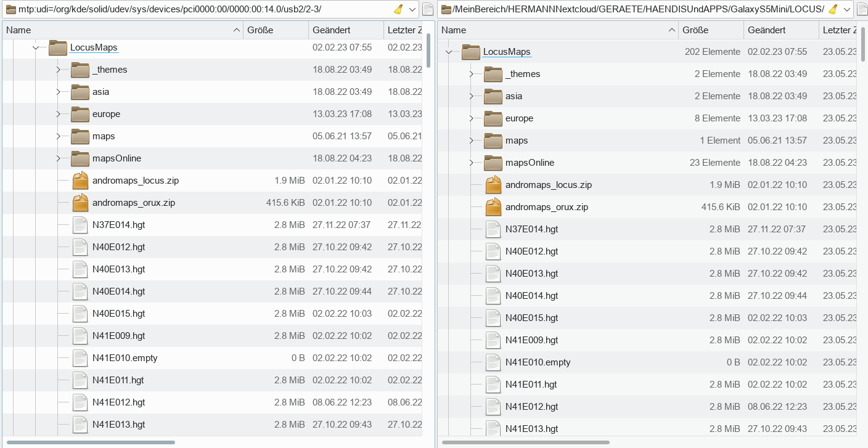Image resolution: width=868 pixels, height=448 pixels.
Task: Click N41E013.hgt file icon in right pane
Action: pyautogui.click(x=493, y=429)
